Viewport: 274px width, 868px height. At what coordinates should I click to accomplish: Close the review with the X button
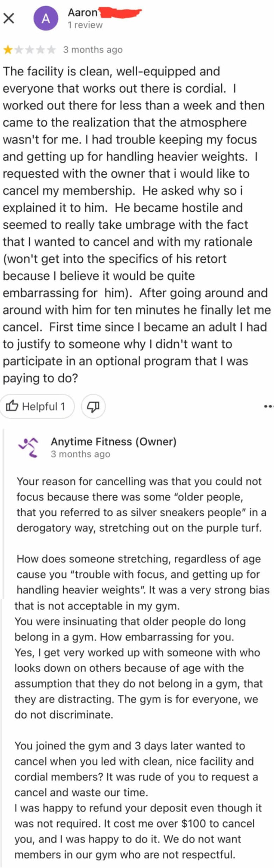point(9,18)
